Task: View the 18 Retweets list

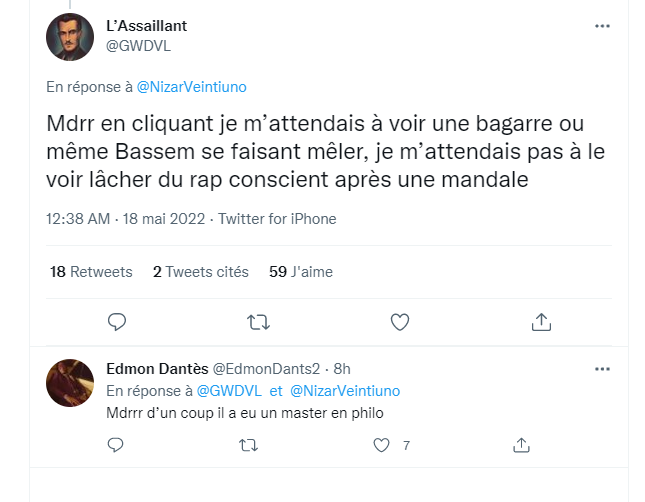Action: tap(90, 271)
